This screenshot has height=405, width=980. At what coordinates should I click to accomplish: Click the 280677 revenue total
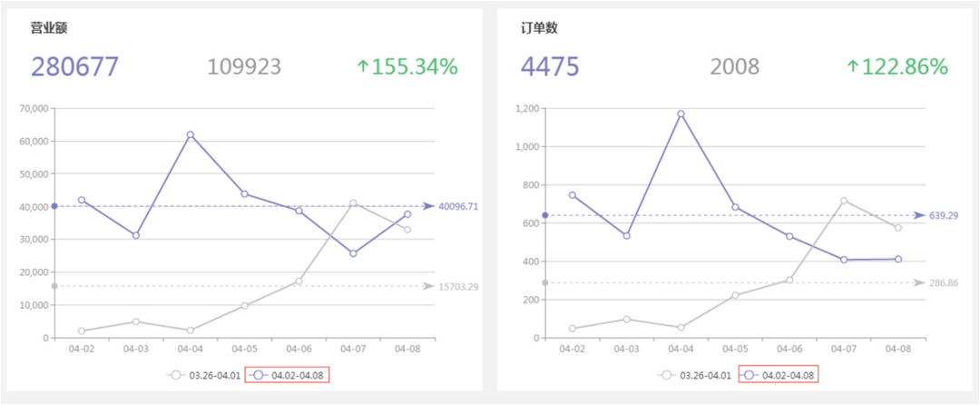pyautogui.click(x=75, y=67)
